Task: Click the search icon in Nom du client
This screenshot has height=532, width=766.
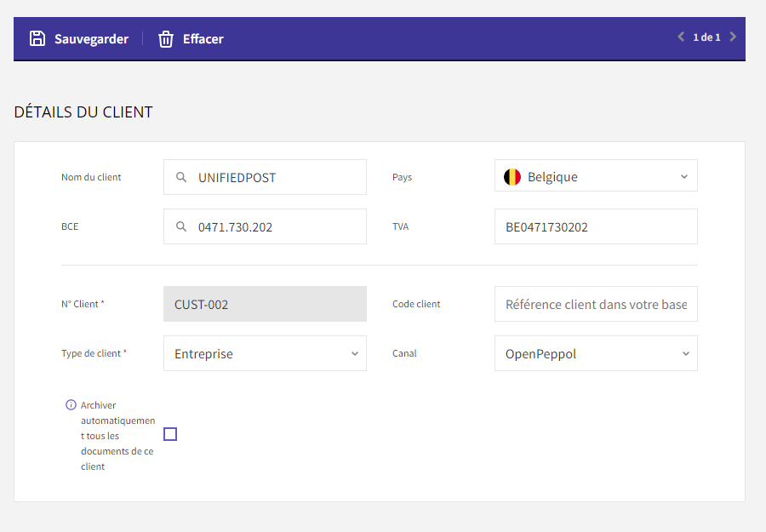Action: pyautogui.click(x=180, y=177)
